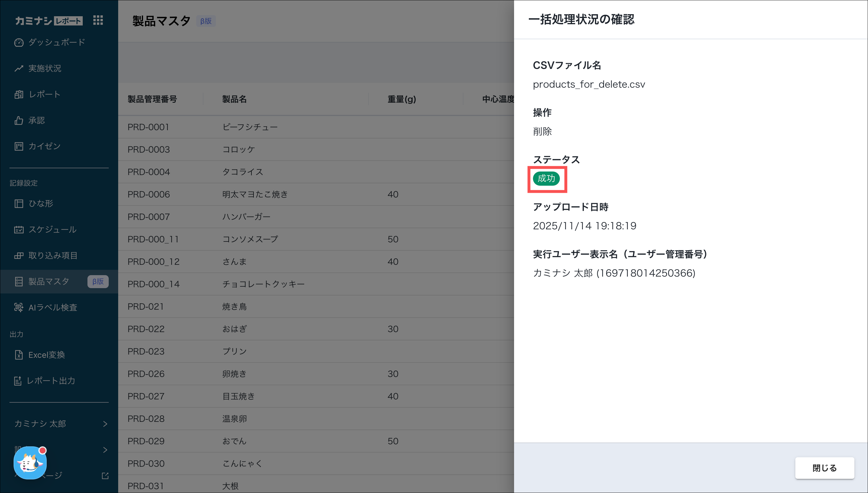The width and height of the screenshot is (868, 493).
Task: Open the Excel変換 file icon
Action: (x=19, y=355)
